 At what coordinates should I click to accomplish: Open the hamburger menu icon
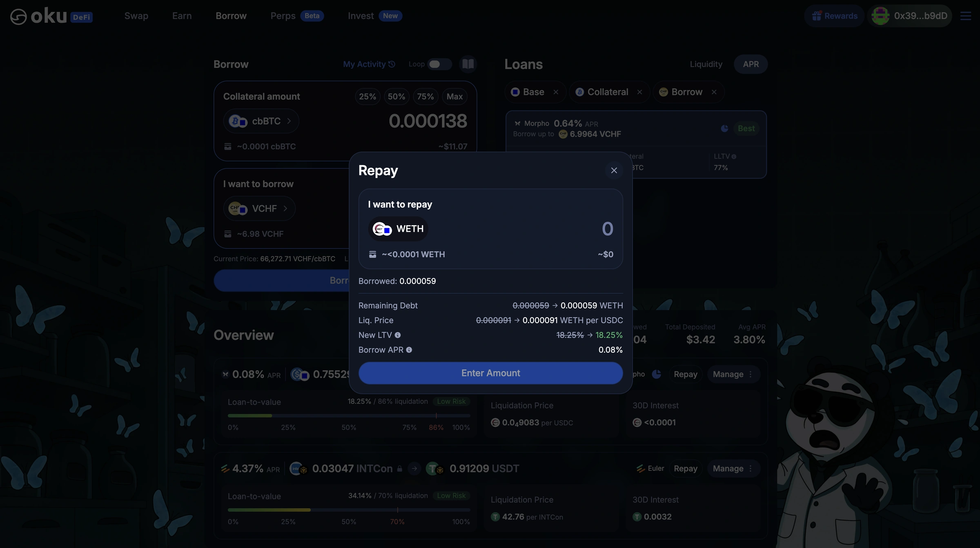pyautogui.click(x=966, y=16)
